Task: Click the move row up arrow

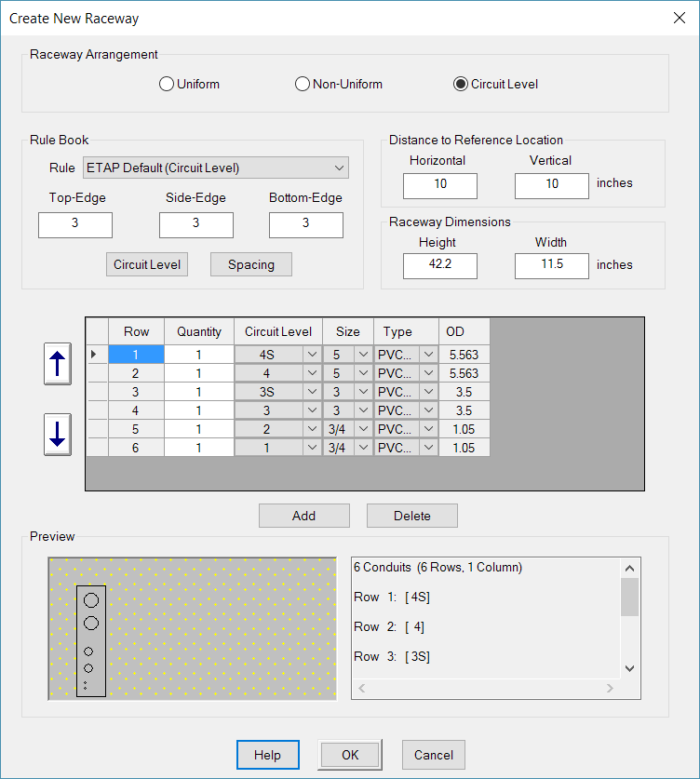Action: click(59, 363)
